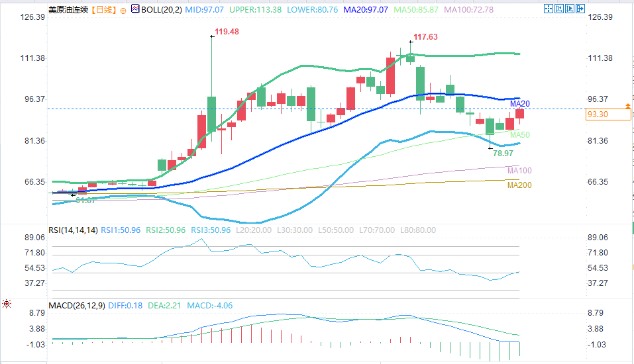
Task: Click the RSI3:50.96 value
Action: (x=211, y=230)
